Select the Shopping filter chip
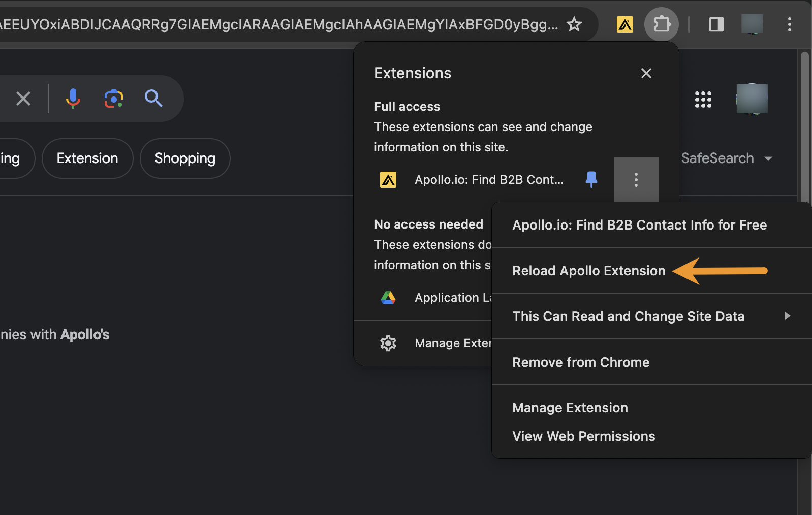Image resolution: width=812 pixels, height=515 pixels. pos(185,158)
